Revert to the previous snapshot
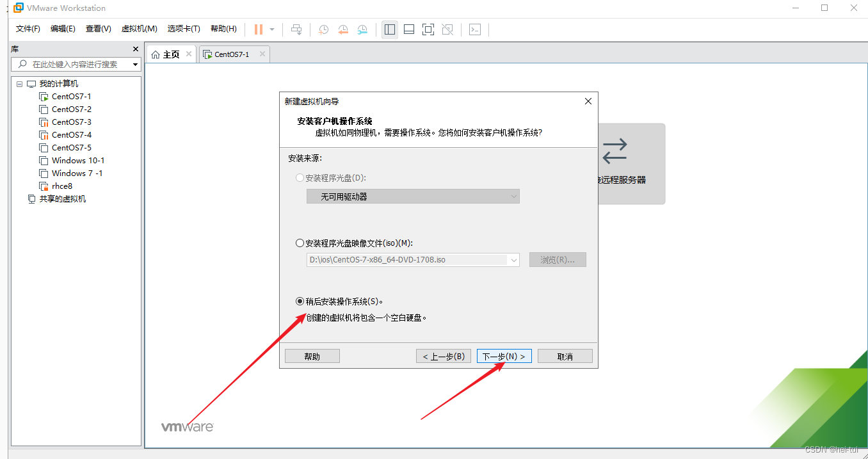 [x=342, y=29]
